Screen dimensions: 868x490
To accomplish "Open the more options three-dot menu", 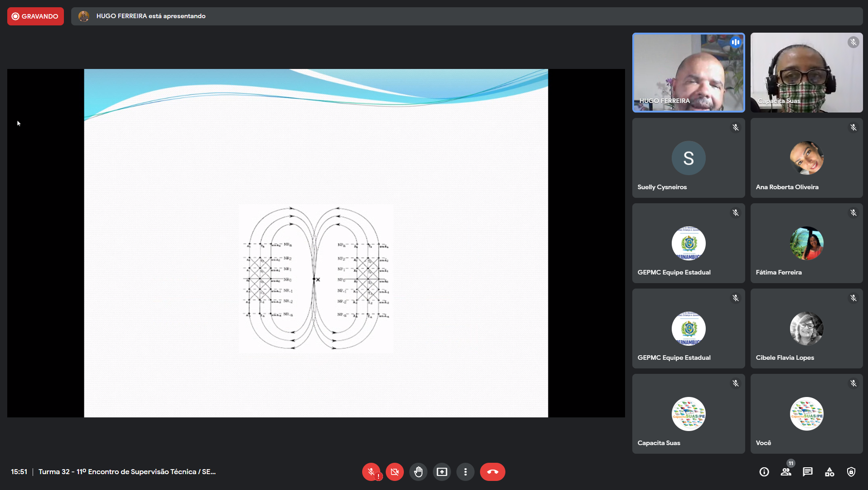I will (x=466, y=472).
